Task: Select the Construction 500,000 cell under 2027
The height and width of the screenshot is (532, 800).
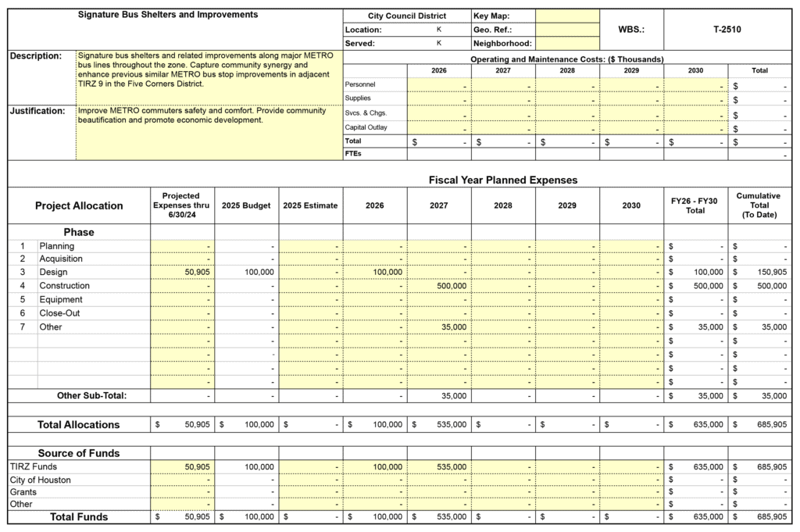Action: point(438,286)
